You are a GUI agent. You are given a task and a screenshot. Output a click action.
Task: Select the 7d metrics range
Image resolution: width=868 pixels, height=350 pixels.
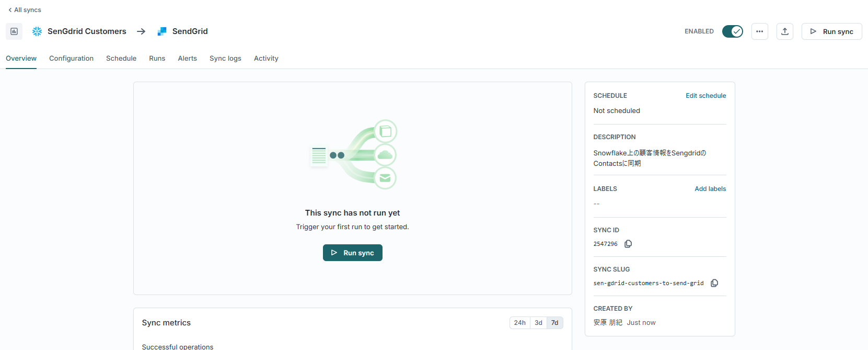(555, 323)
